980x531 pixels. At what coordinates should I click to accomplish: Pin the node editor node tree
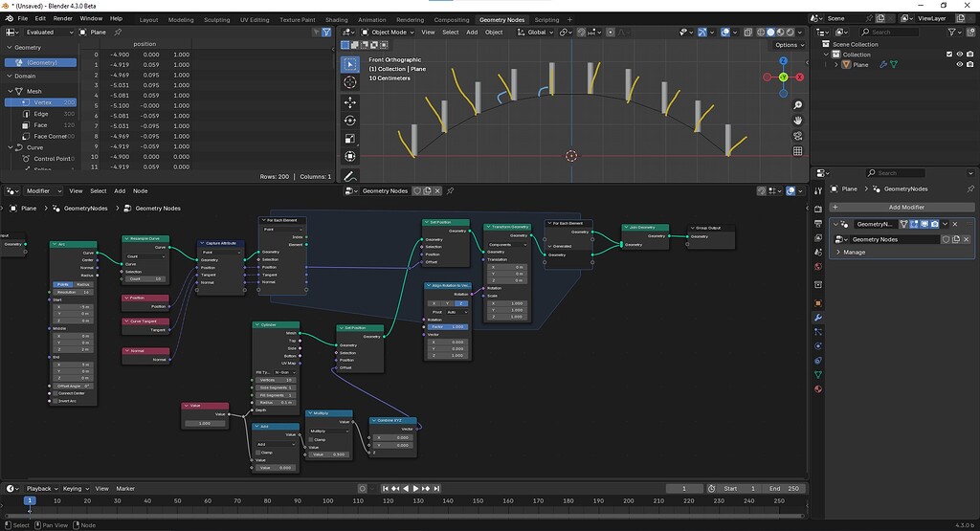pos(450,191)
